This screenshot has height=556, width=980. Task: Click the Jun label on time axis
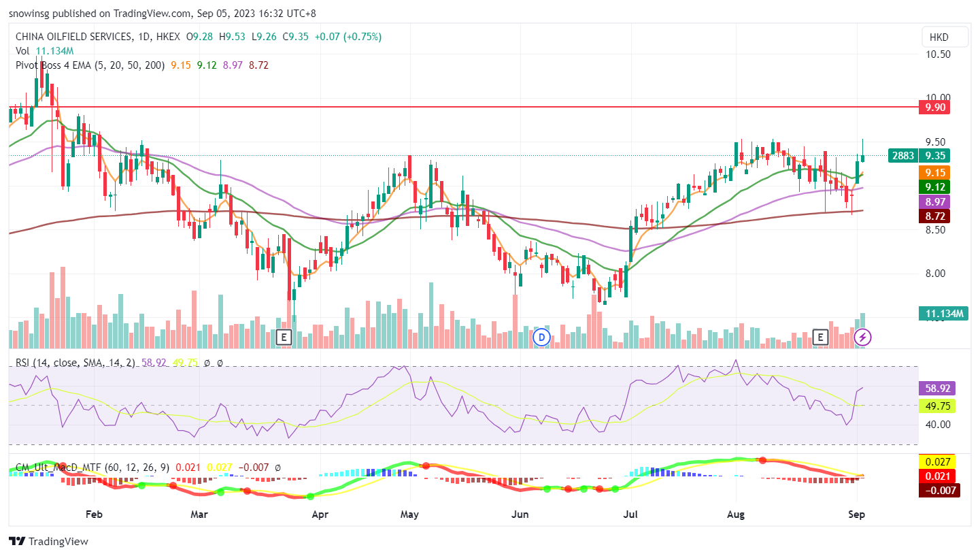click(x=520, y=515)
